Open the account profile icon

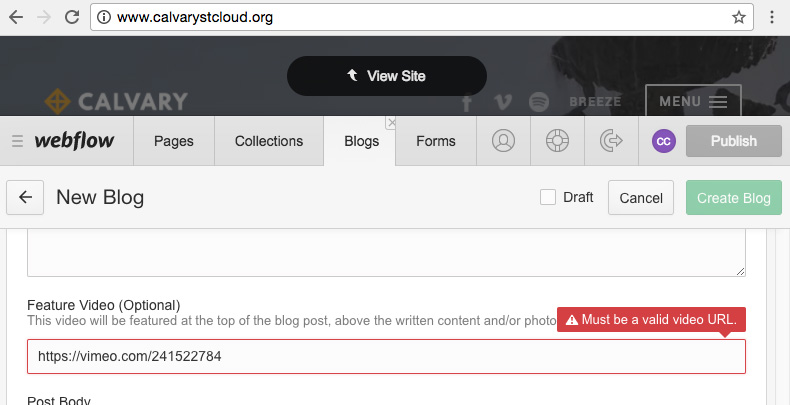pos(503,141)
